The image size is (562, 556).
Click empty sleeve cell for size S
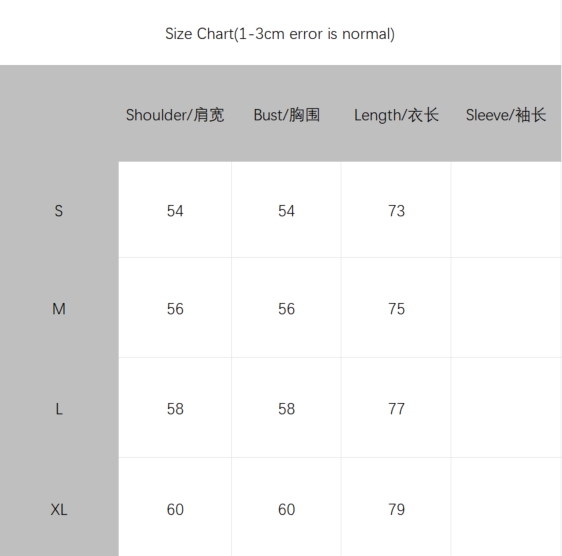point(506,210)
